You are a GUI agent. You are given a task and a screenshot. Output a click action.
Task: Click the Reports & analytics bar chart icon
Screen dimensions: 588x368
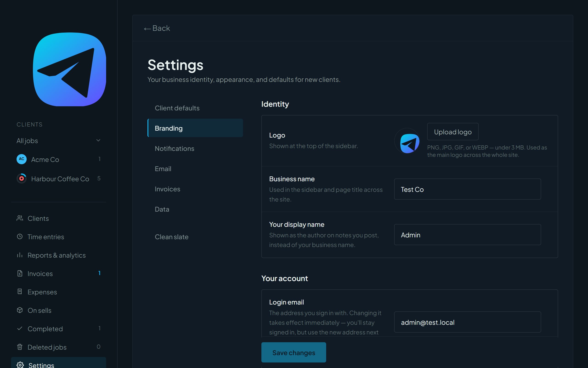20,255
